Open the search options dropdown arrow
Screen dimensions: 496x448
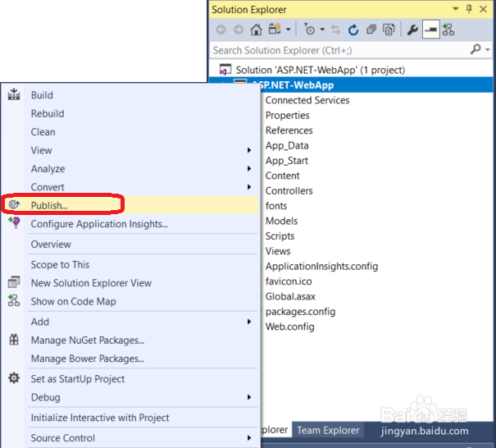pyautogui.click(x=488, y=50)
